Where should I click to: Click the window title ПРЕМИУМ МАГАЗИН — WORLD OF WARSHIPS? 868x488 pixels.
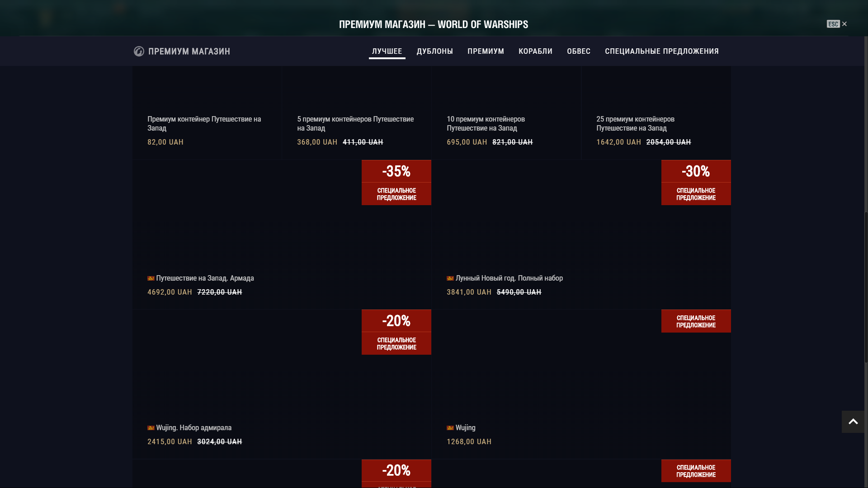(434, 24)
